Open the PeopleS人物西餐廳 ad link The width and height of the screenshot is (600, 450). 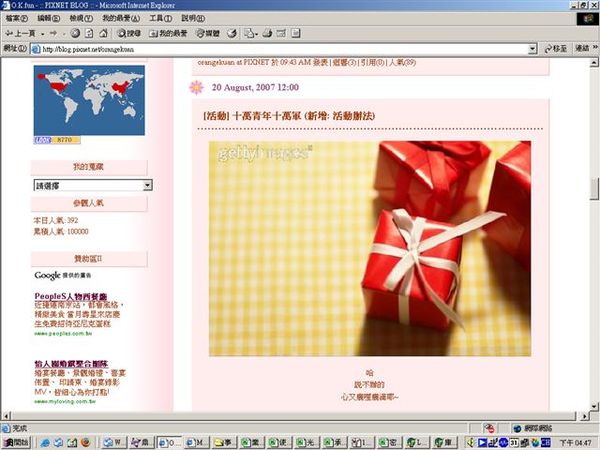71,296
